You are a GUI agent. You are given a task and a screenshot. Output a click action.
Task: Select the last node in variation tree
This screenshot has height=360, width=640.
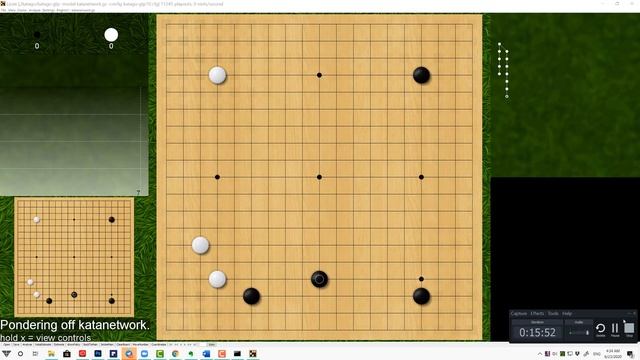click(x=507, y=97)
